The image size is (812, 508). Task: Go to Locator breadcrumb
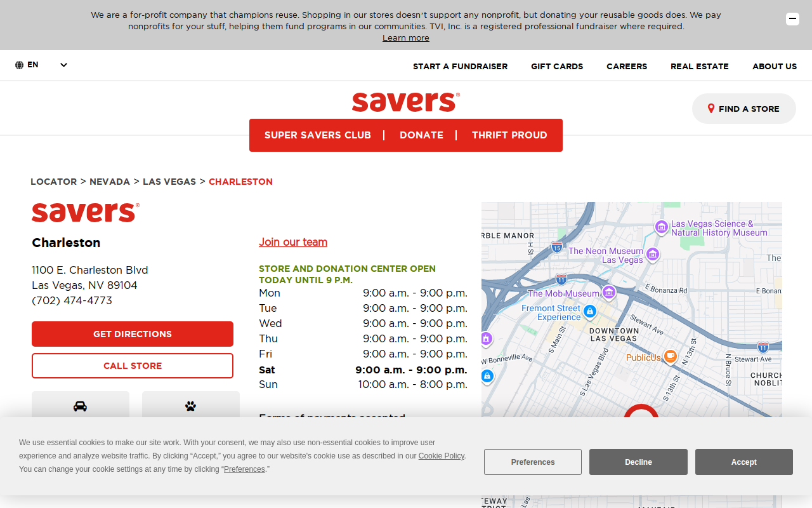point(53,182)
